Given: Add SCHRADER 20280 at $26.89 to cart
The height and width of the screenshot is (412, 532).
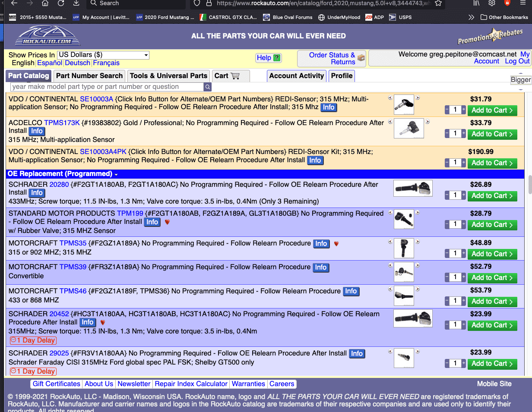Looking at the screenshot, I should click(492, 196).
